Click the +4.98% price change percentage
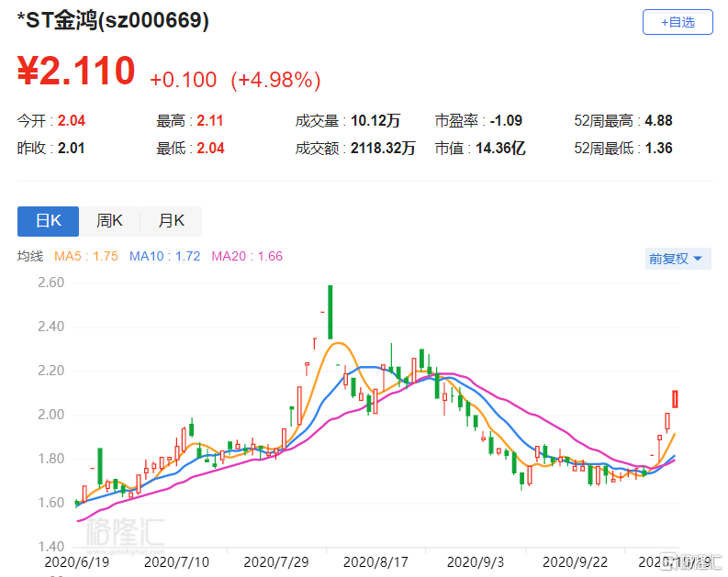Viewport: 728px width, 577px height. (x=275, y=80)
